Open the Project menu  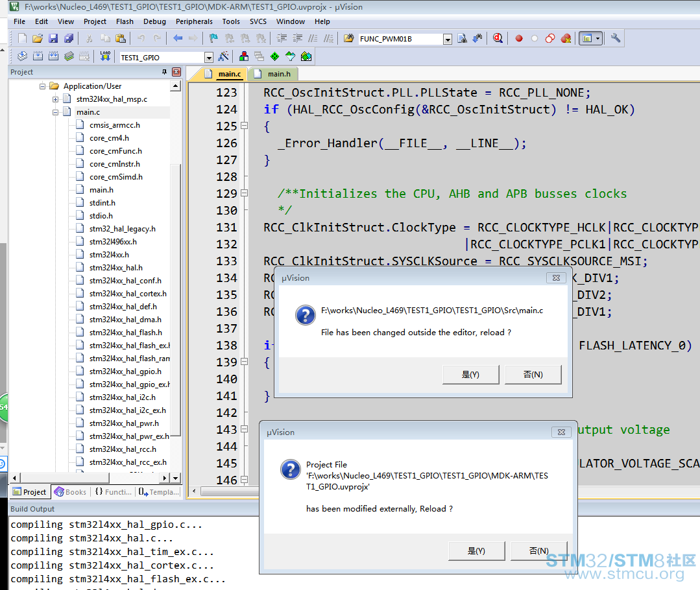click(95, 21)
